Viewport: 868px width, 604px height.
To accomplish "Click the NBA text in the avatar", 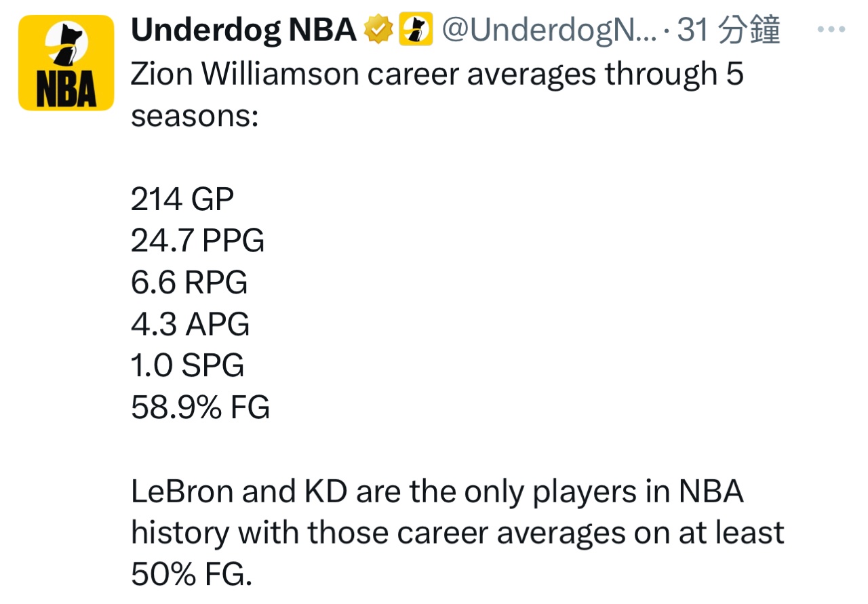I will click(66, 92).
